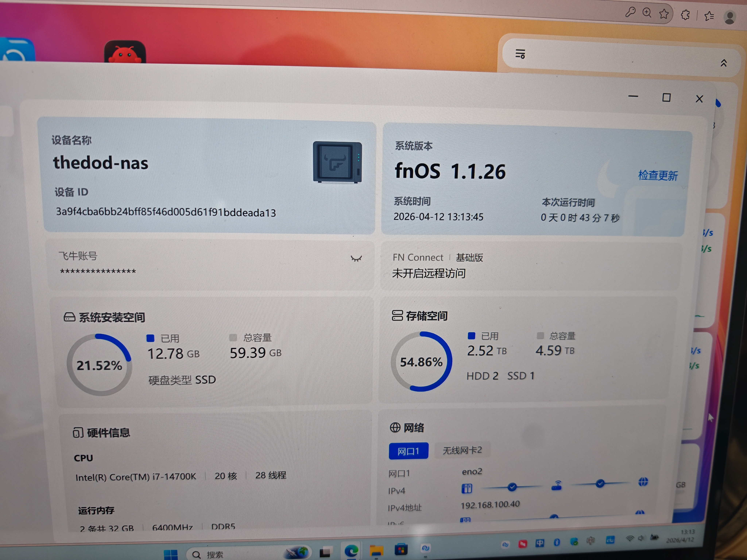Select the 网口1 network tab

(408, 451)
